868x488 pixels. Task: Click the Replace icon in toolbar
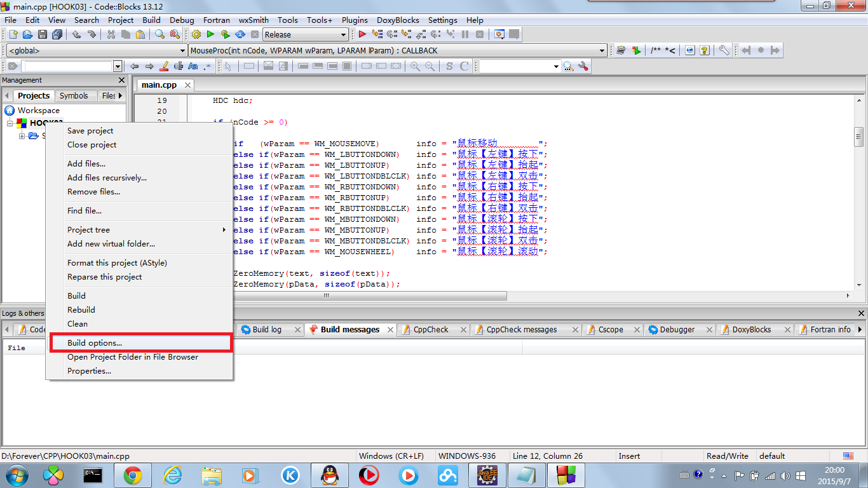click(x=175, y=34)
